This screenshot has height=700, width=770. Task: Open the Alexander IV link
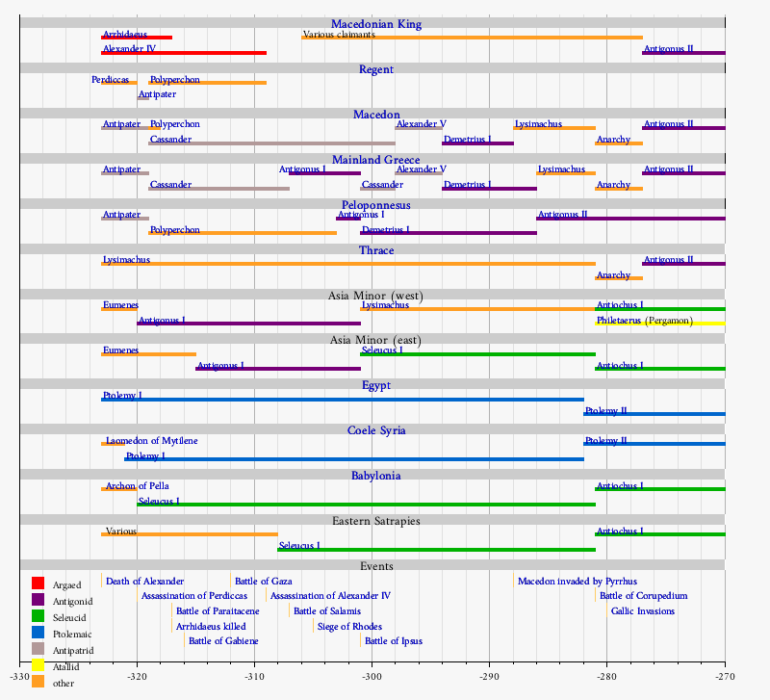(x=130, y=48)
